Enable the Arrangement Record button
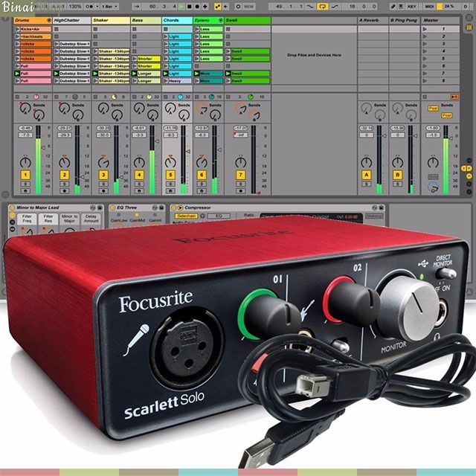 [197, 7]
